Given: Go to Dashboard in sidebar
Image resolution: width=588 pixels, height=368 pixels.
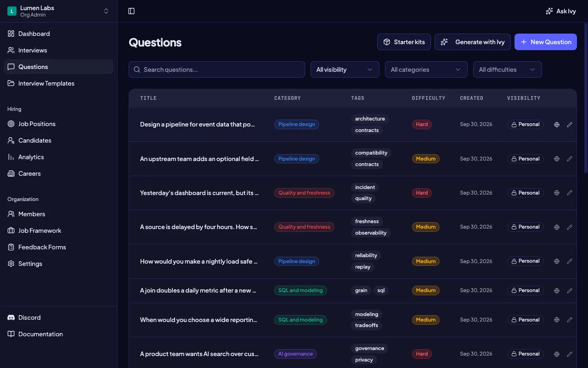Looking at the screenshot, I should point(58,34).
